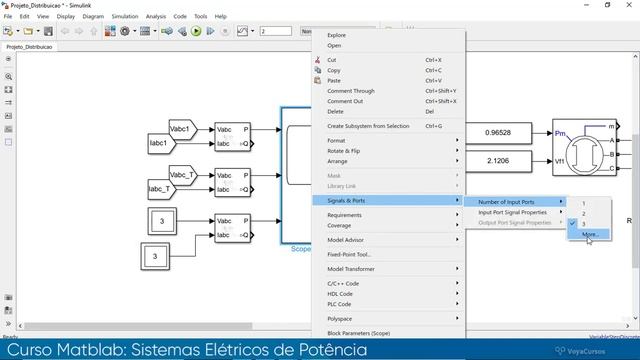Image resolution: width=640 pixels, height=360 pixels.
Task: Expand the Model Advisor submenu
Action: (x=389, y=240)
